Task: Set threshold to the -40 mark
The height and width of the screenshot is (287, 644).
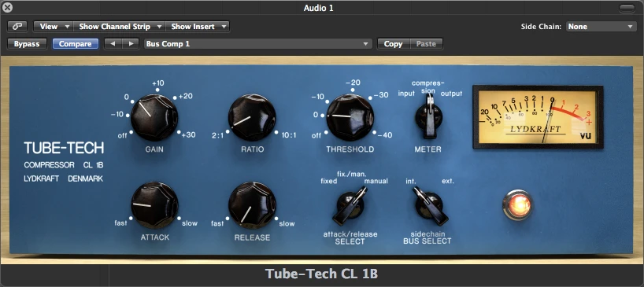Action: click(x=384, y=135)
